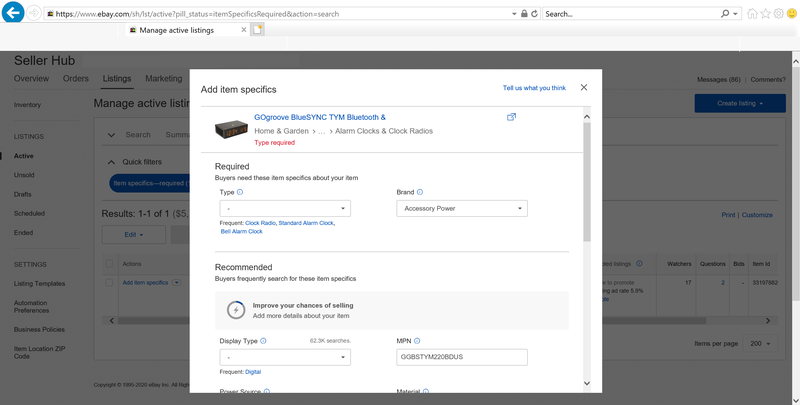Click the MPN input field
This screenshot has height=405, width=800.
[462, 358]
